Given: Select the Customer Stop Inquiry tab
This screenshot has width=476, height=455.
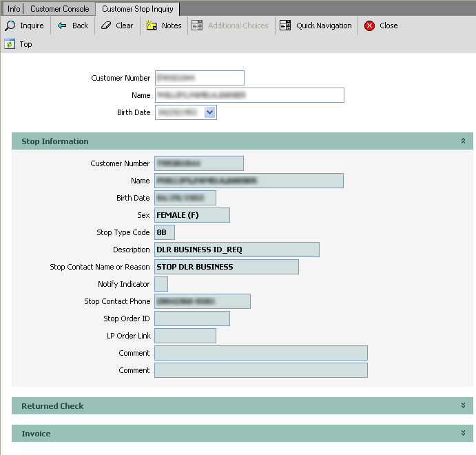Looking at the screenshot, I should click(x=138, y=9).
